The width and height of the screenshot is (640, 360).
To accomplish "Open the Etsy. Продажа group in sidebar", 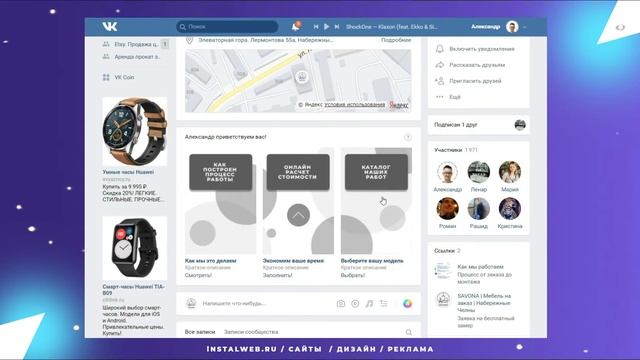I will coord(136,44).
